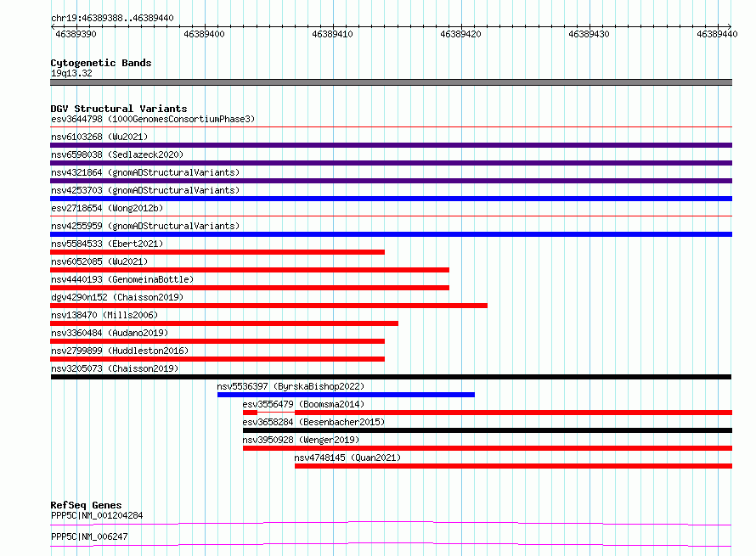756x556 pixels.
Task: Open the RefSeq Genes track heading
Action: [86, 505]
